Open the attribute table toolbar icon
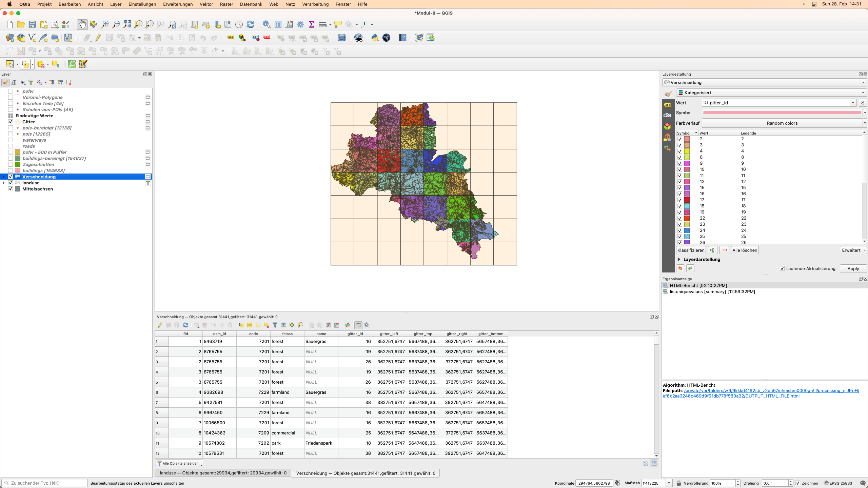Viewport: 868px width, 488px height. [278, 24]
